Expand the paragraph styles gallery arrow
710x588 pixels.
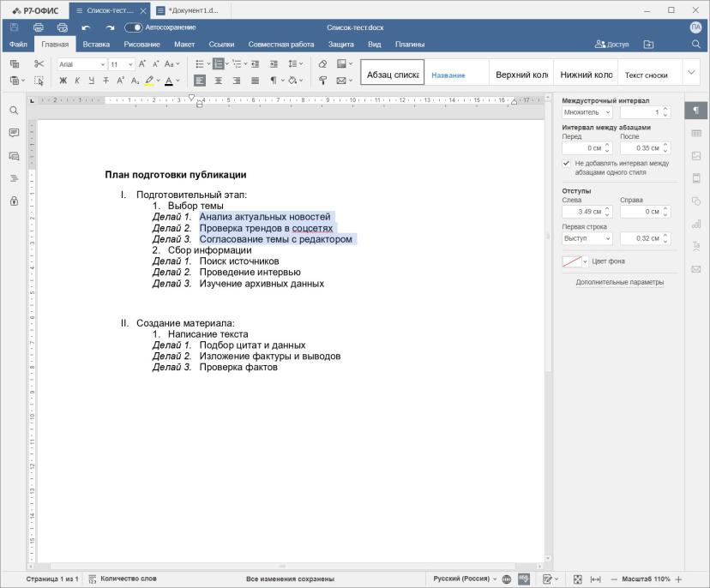point(691,72)
